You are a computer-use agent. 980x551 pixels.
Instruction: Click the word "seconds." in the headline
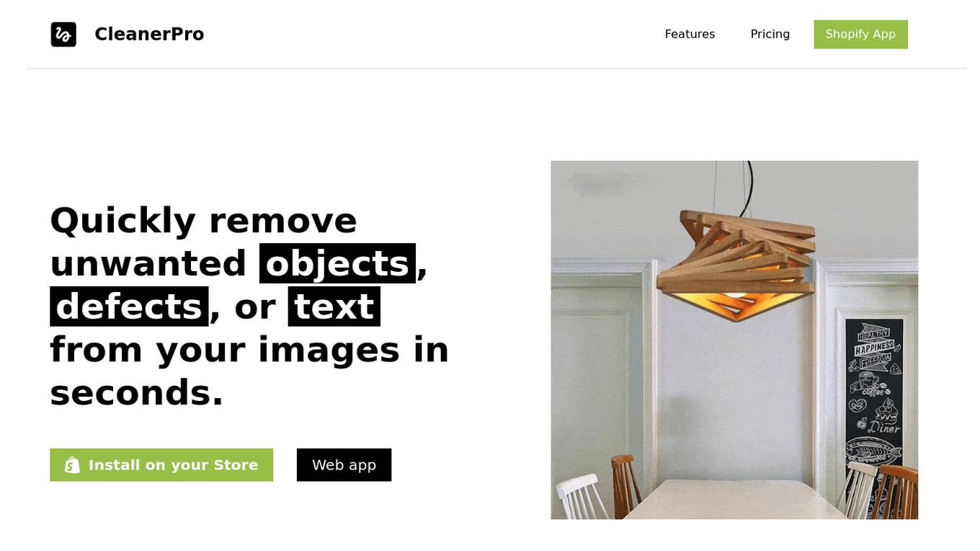pyautogui.click(x=137, y=393)
